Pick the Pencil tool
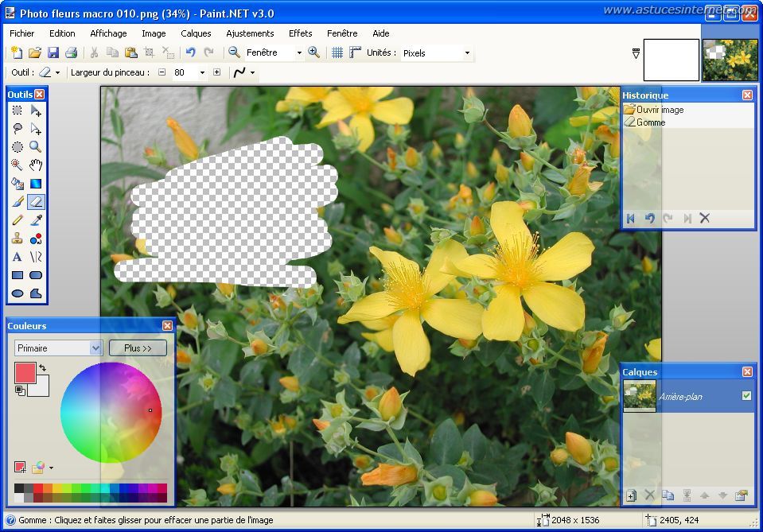Image resolution: width=763 pixels, height=532 pixels. (17, 219)
